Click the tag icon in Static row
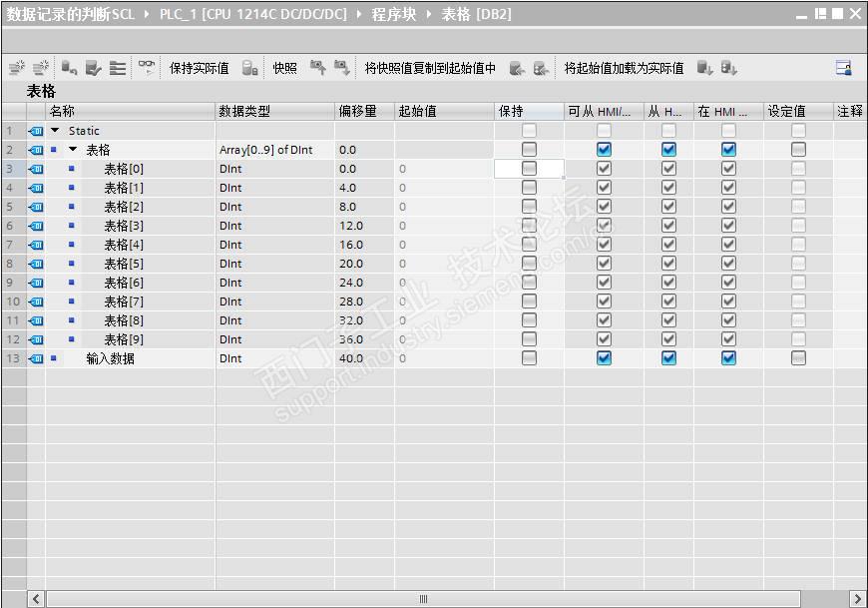868x608 pixels. point(36,131)
